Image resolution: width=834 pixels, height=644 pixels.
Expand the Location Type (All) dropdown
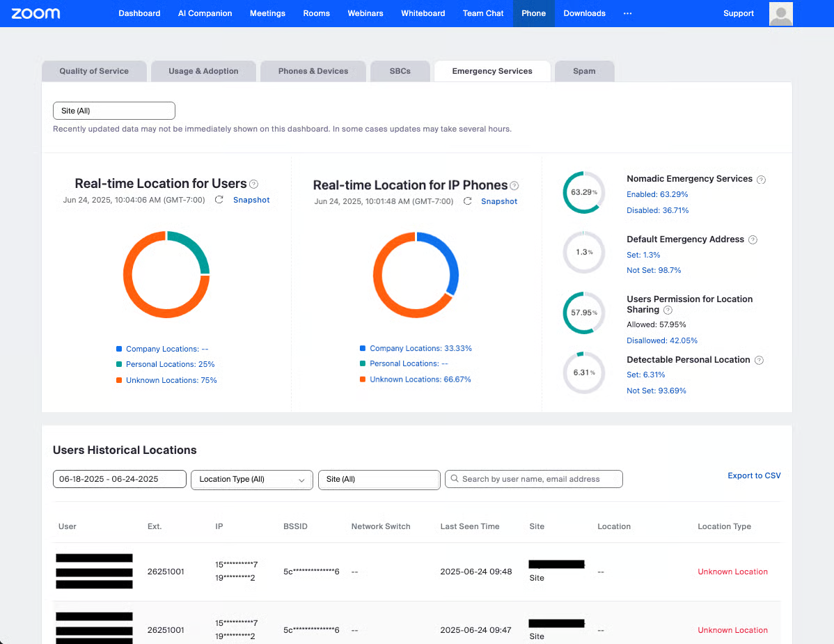tap(251, 479)
